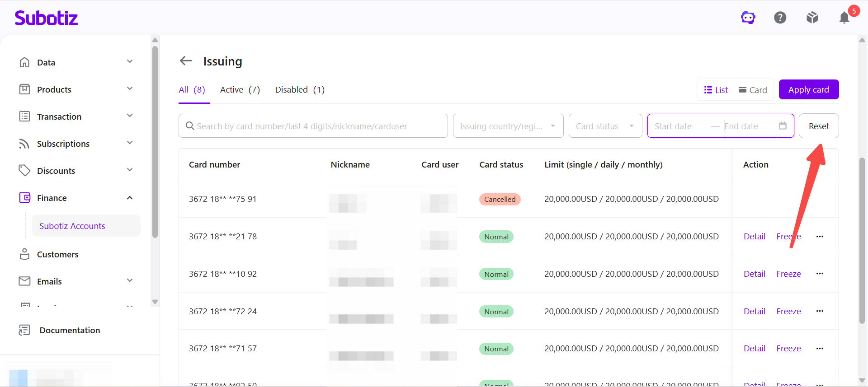Go back using the arrow beside Issuing
This screenshot has width=868, height=387.
click(186, 61)
